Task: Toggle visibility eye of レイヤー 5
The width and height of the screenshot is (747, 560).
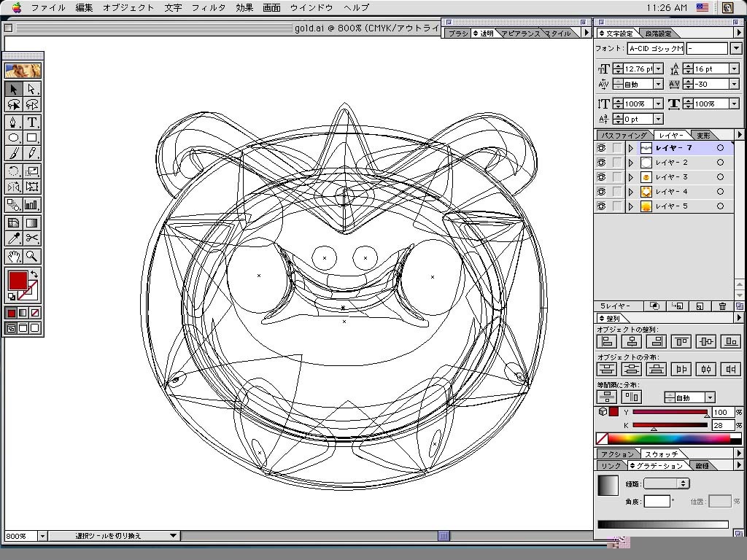Action: tap(602, 206)
